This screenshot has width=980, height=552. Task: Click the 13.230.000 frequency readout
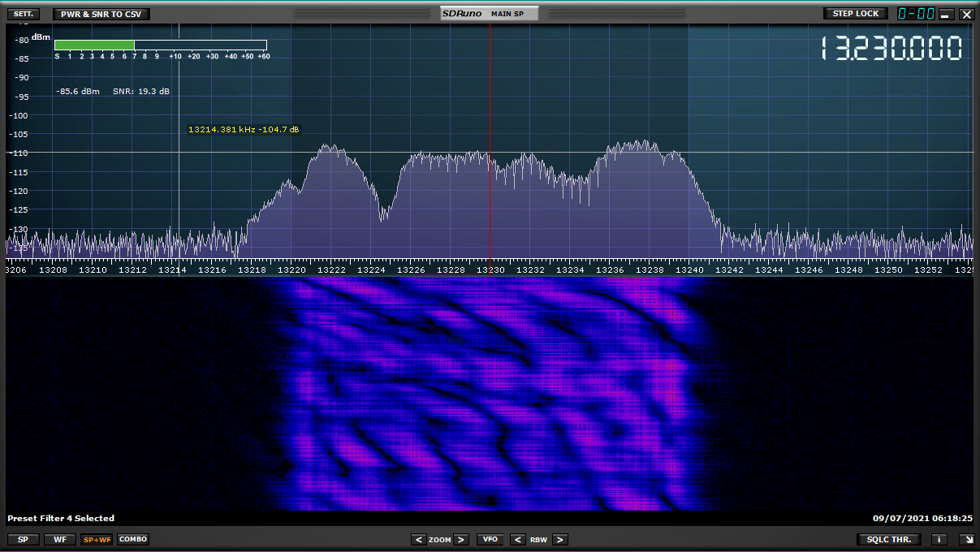[891, 50]
